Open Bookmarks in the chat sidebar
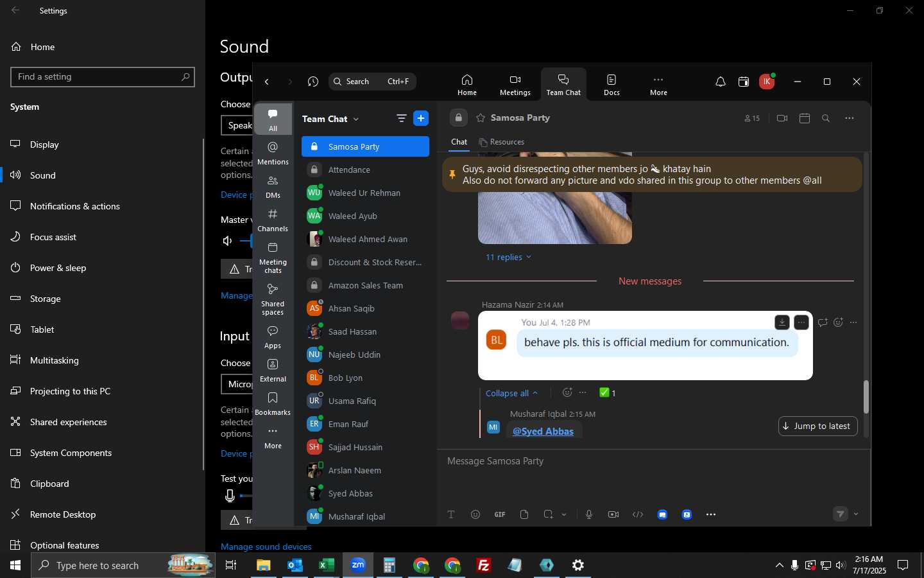Screen dimensions: 924x578 (x=273, y=404)
